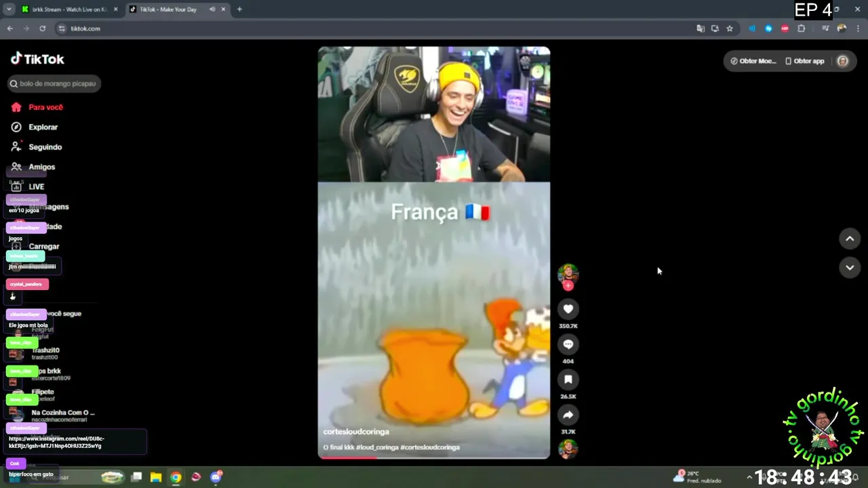Open Discord from the taskbar

click(216, 477)
